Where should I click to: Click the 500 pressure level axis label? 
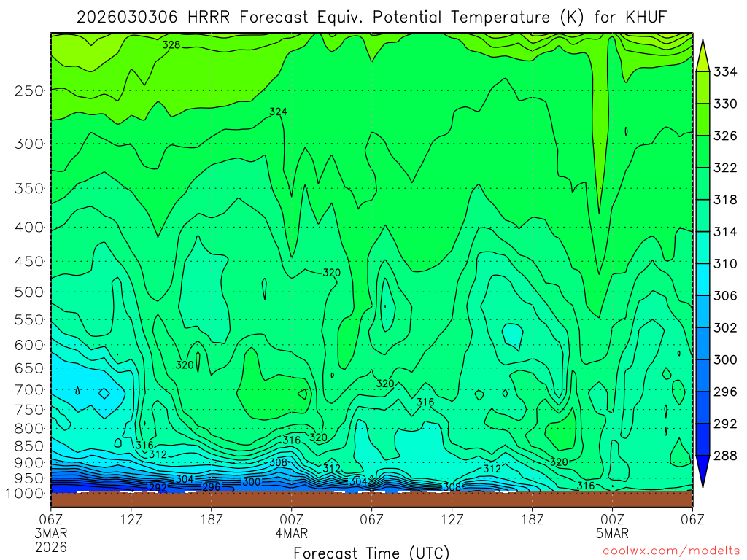tap(29, 292)
